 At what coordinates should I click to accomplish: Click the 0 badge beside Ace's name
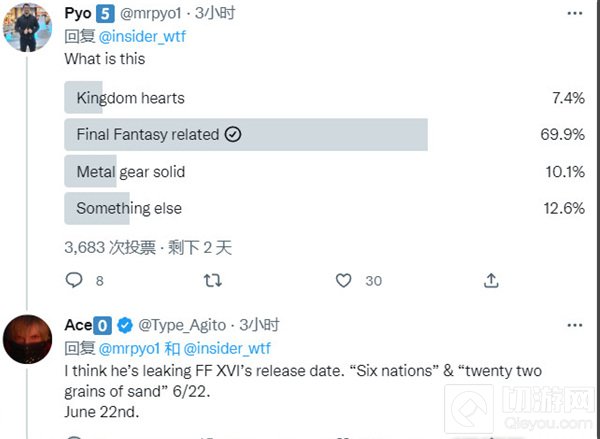point(103,325)
